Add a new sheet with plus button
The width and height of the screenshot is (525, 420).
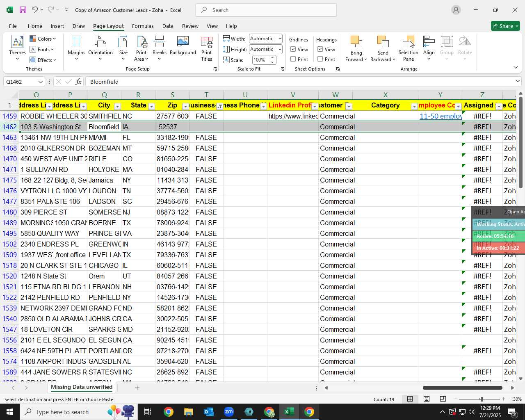tap(137, 388)
